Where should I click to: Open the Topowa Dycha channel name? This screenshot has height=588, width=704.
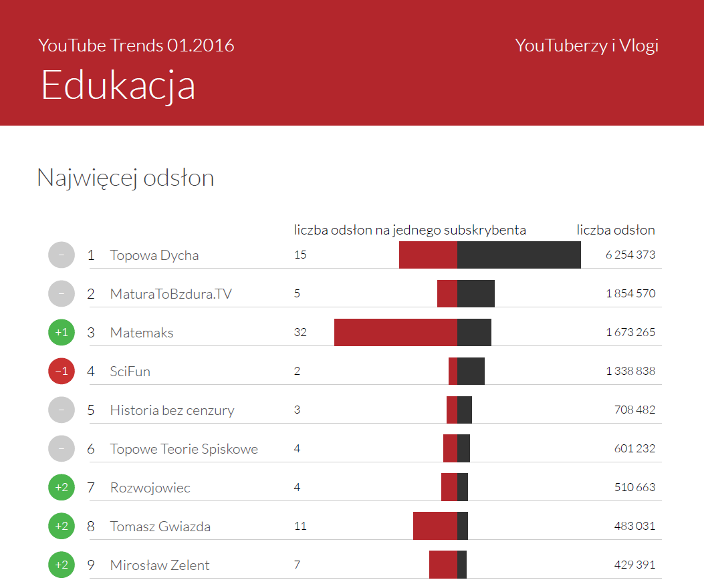pyautogui.click(x=154, y=255)
